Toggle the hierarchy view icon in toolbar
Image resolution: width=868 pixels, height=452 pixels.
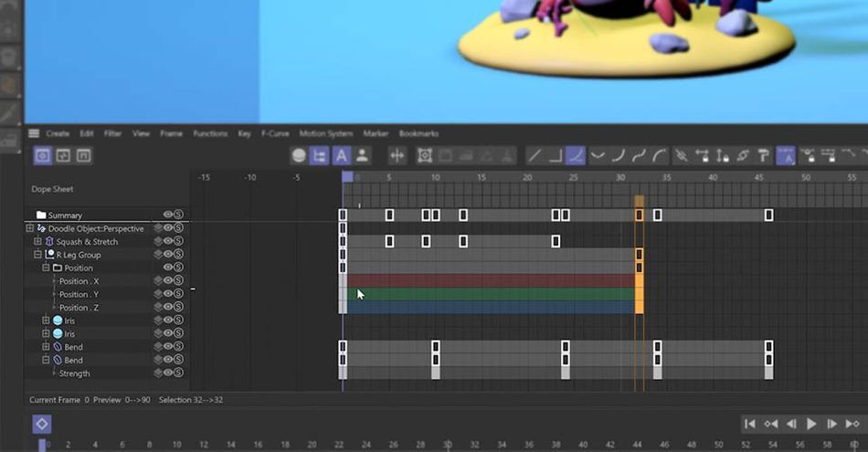click(320, 156)
